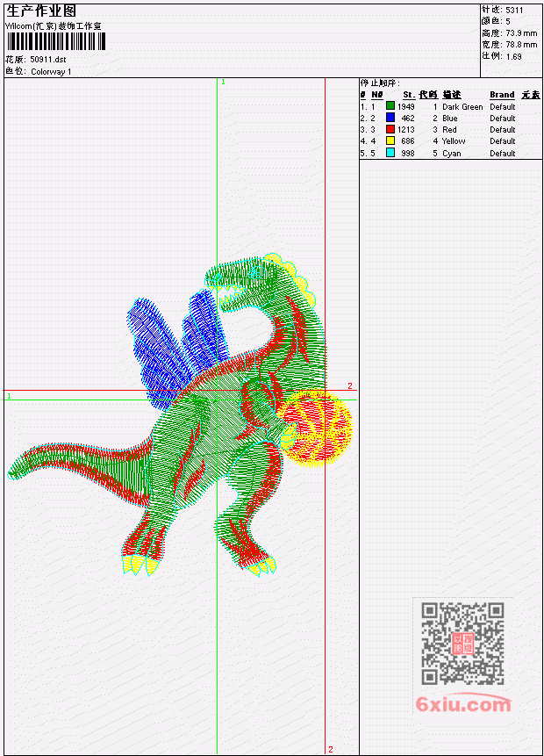Select the Red color swatch
This screenshot has width=544, height=756.
pyautogui.click(x=390, y=129)
